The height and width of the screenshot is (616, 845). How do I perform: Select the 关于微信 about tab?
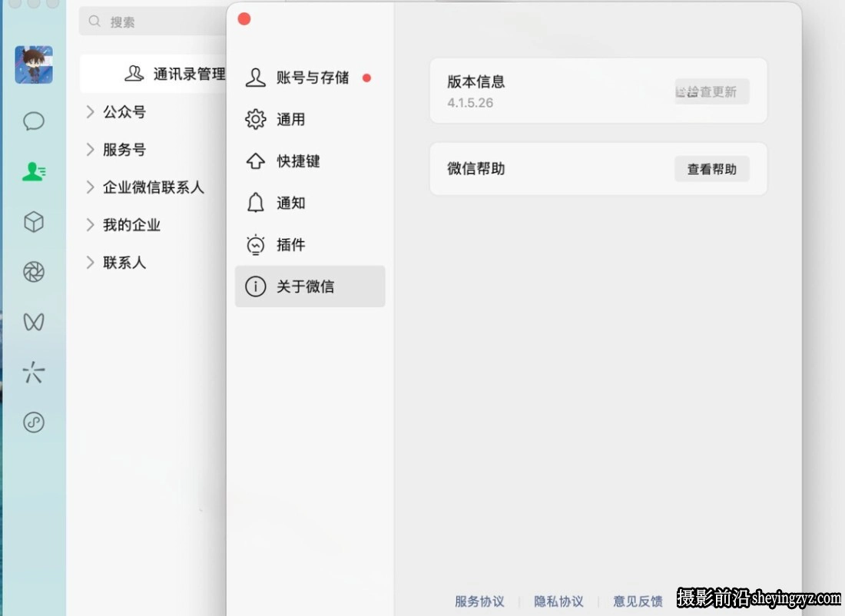(x=310, y=286)
